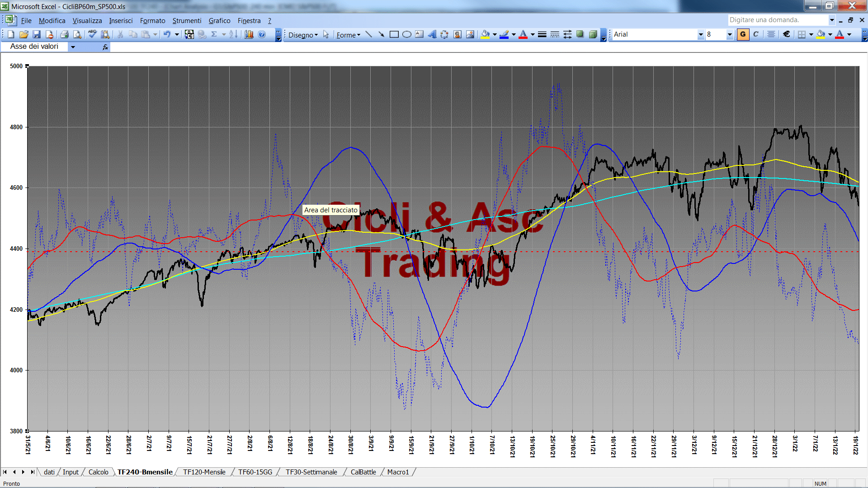Select the Line drawing tool

(x=368, y=34)
